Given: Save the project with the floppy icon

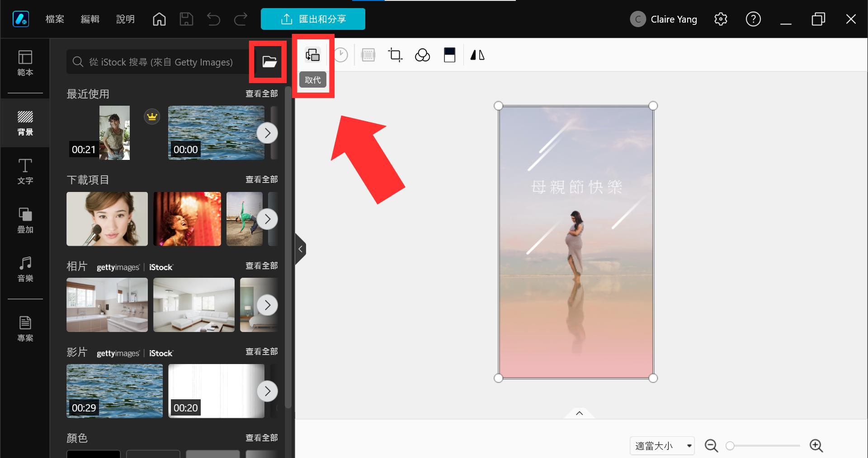Looking at the screenshot, I should point(186,19).
